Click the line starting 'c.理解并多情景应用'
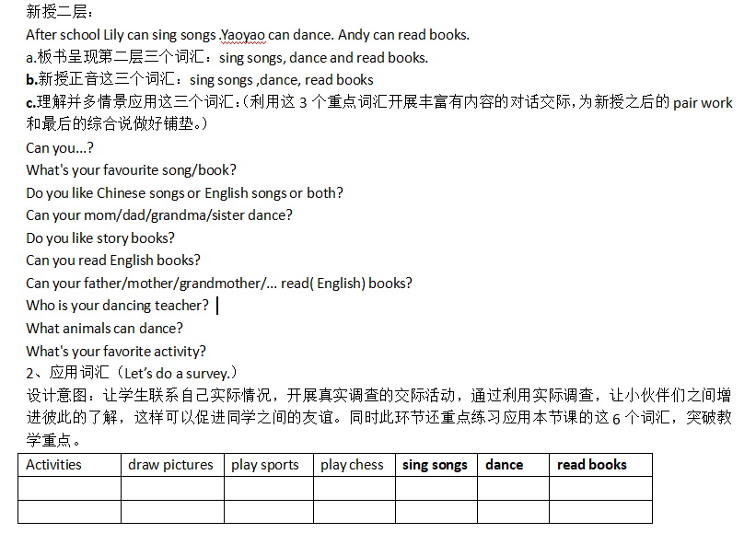This screenshot has height=533, width=756. click(379, 102)
